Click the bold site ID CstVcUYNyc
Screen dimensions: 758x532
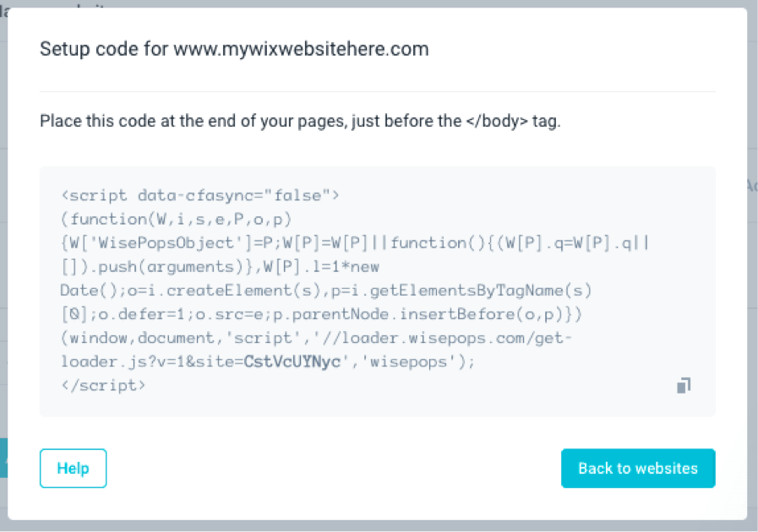click(x=290, y=361)
